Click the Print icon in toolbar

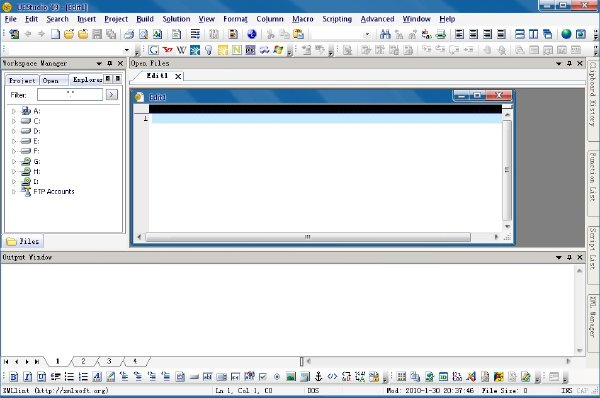(x=129, y=34)
